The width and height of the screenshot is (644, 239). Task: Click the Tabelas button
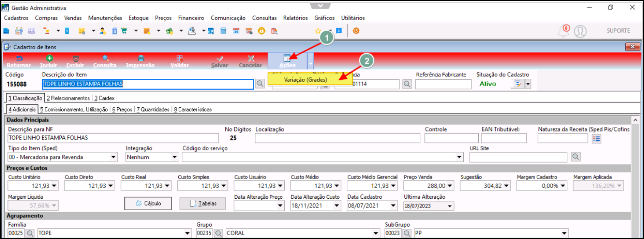point(203,203)
